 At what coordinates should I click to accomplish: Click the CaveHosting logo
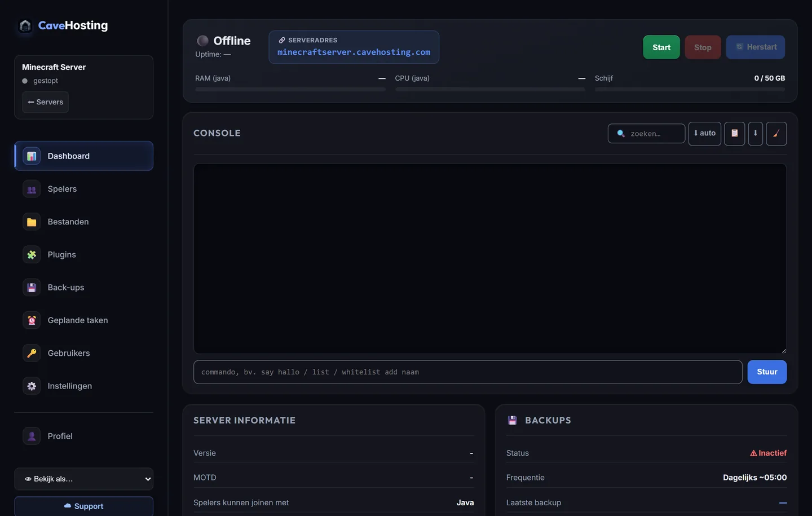[63, 25]
